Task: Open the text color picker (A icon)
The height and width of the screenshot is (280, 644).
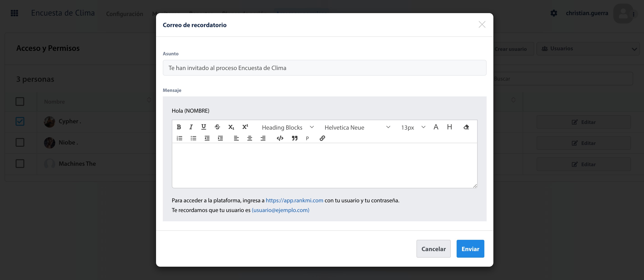Action: (436, 127)
